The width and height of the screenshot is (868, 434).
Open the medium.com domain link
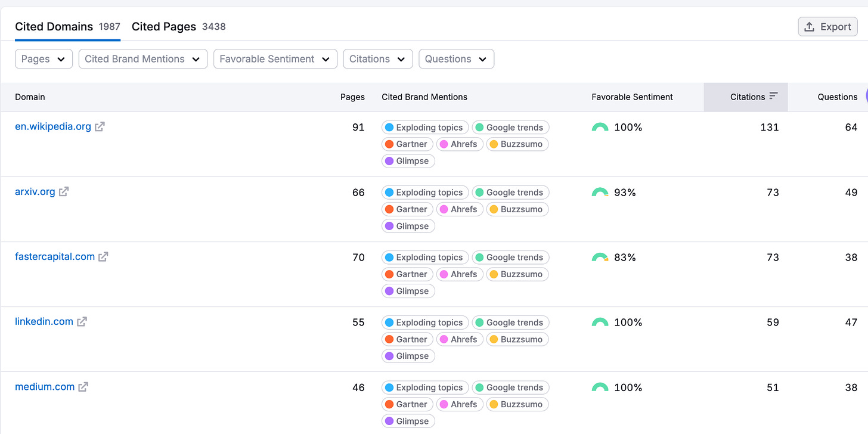(45, 386)
